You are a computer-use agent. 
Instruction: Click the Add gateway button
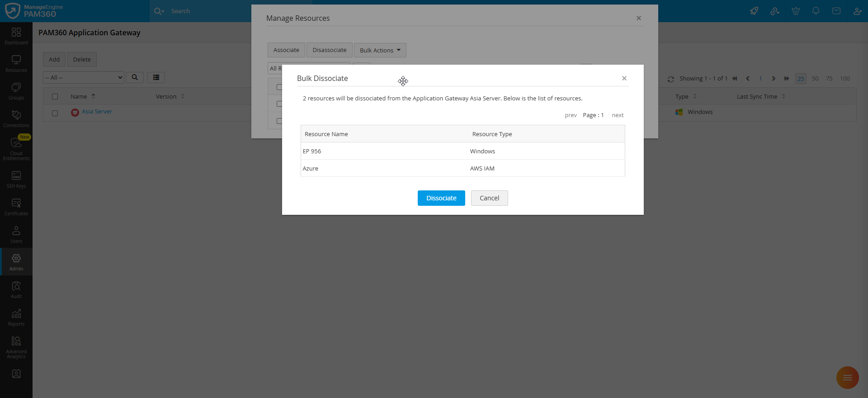54,59
